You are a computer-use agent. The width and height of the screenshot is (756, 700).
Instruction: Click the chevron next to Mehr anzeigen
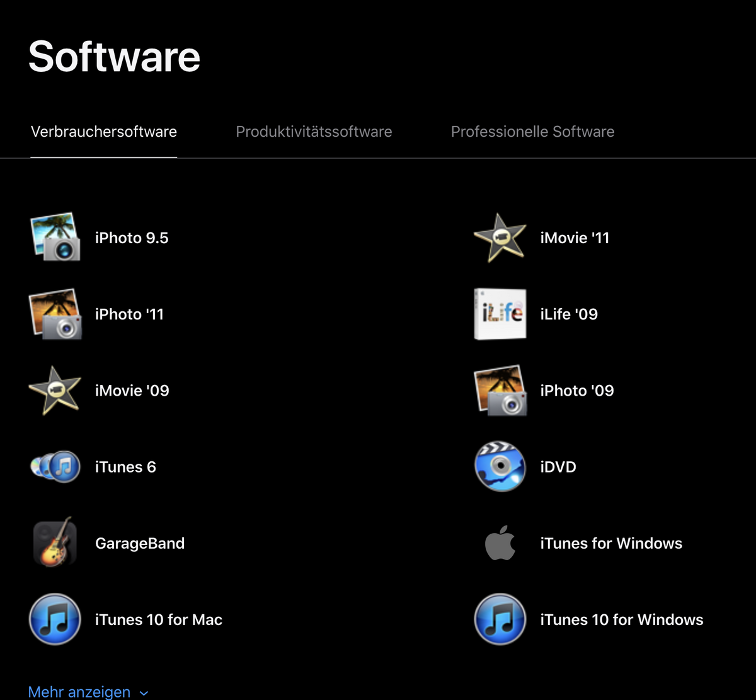click(x=144, y=693)
